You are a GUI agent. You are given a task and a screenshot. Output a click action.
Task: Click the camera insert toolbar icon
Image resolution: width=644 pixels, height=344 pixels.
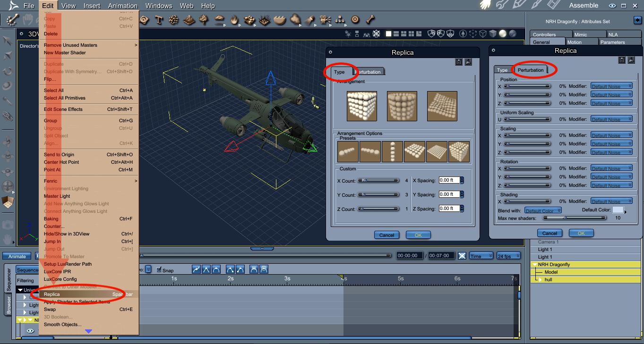click(325, 20)
